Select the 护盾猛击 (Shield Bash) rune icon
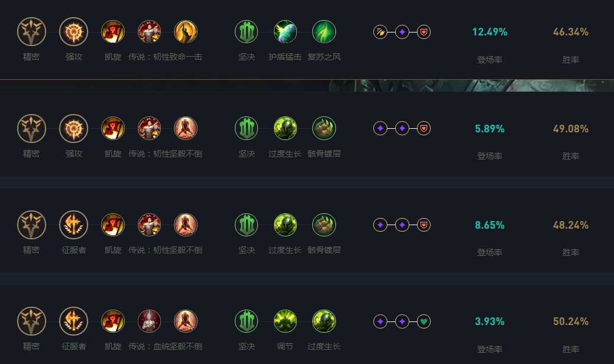The width and height of the screenshot is (614, 364). tap(285, 32)
